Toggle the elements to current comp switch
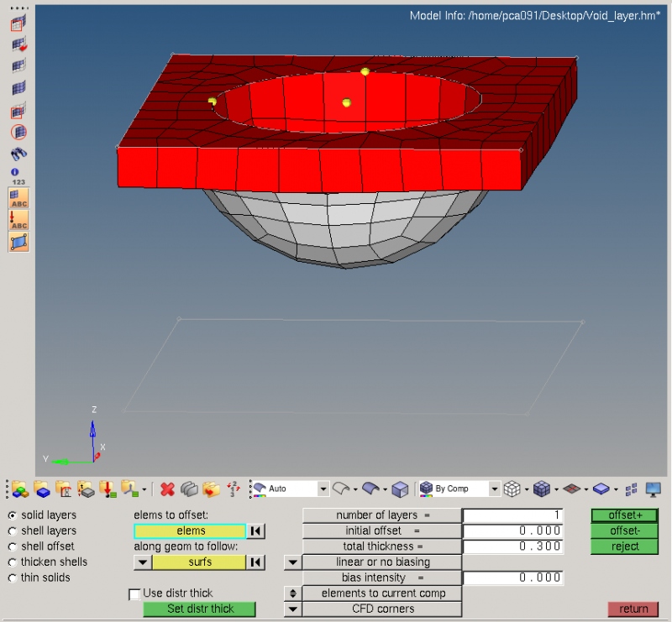Image resolution: width=672 pixels, height=622 pixels. pyautogui.click(x=293, y=593)
